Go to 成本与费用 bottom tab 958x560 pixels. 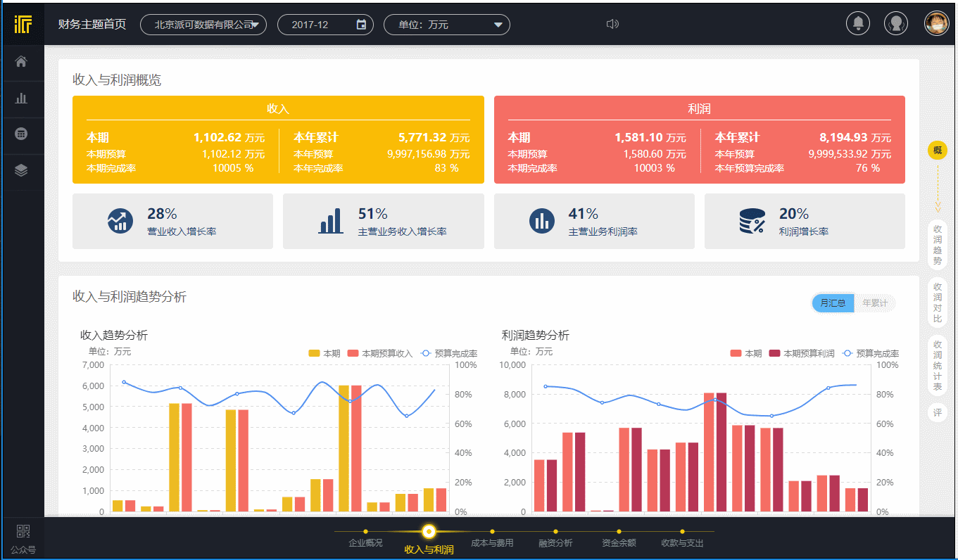click(492, 542)
